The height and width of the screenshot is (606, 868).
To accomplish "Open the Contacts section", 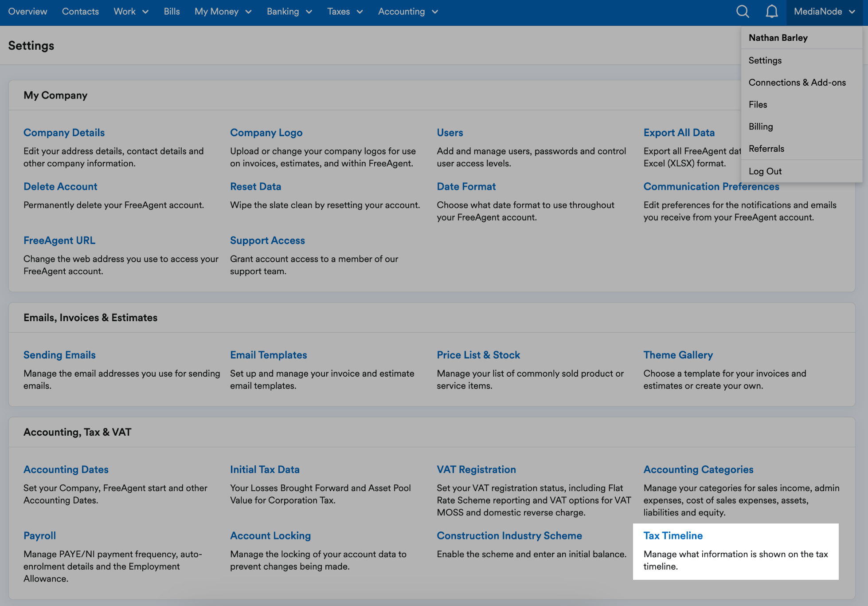I will coord(80,12).
